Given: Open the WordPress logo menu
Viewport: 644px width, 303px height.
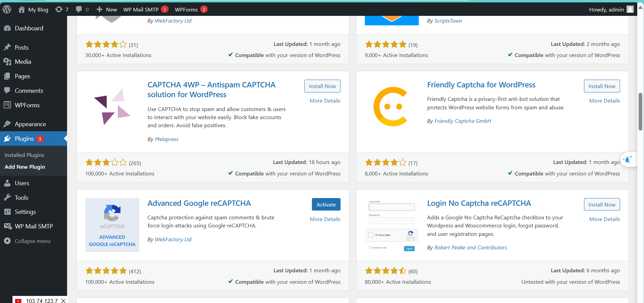Looking at the screenshot, I should 7,9.
